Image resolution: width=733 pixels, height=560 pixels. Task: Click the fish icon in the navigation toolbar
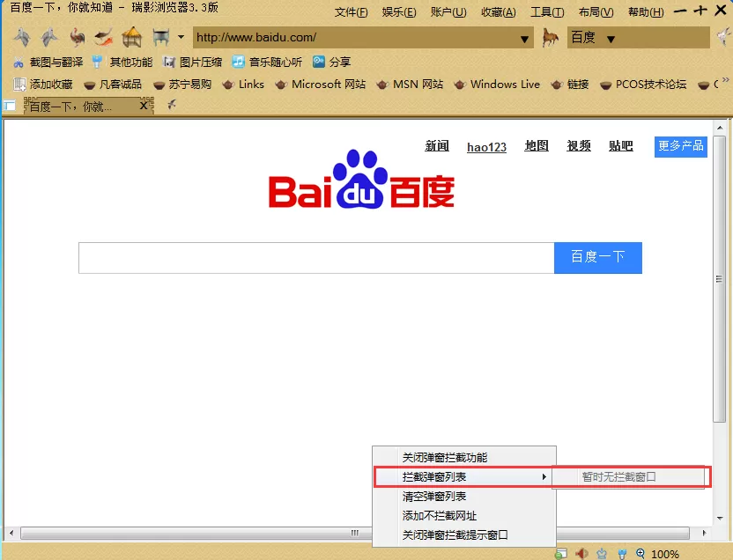coord(104,37)
